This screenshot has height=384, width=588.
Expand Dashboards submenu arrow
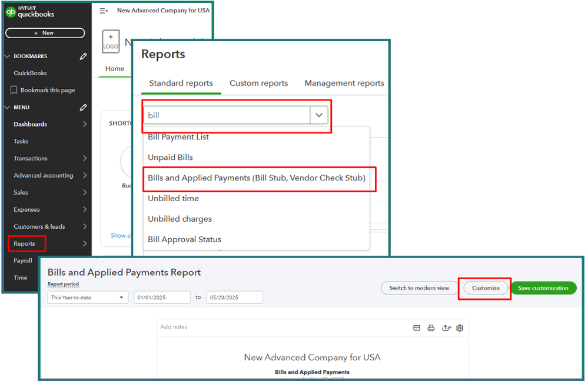(x=85, y=125)
